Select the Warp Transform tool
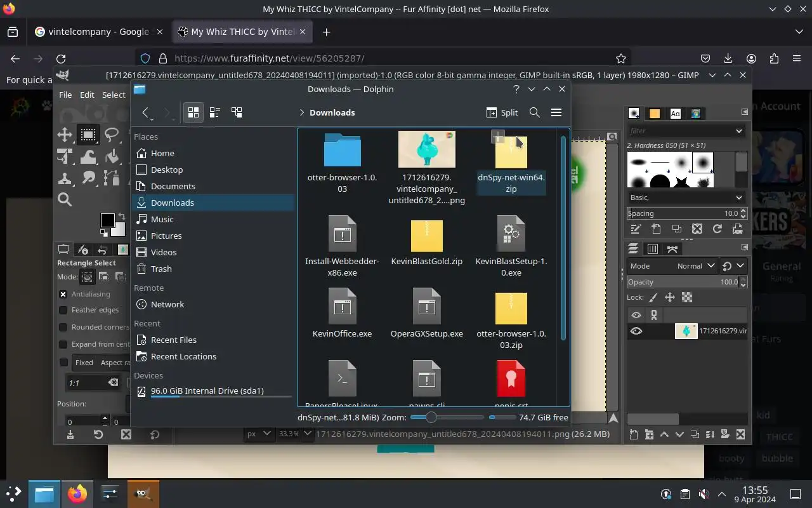This screenshot has height=508, width=812. (88, 156)
